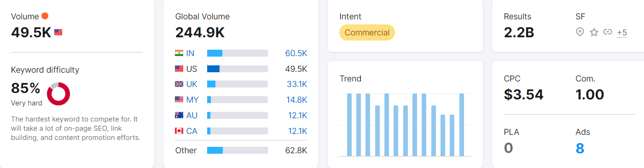Image resolution: width=644 pixels, height=168 pixels.
Task: Click the Commercial intent badge
Action: click(x=367, y=32)
